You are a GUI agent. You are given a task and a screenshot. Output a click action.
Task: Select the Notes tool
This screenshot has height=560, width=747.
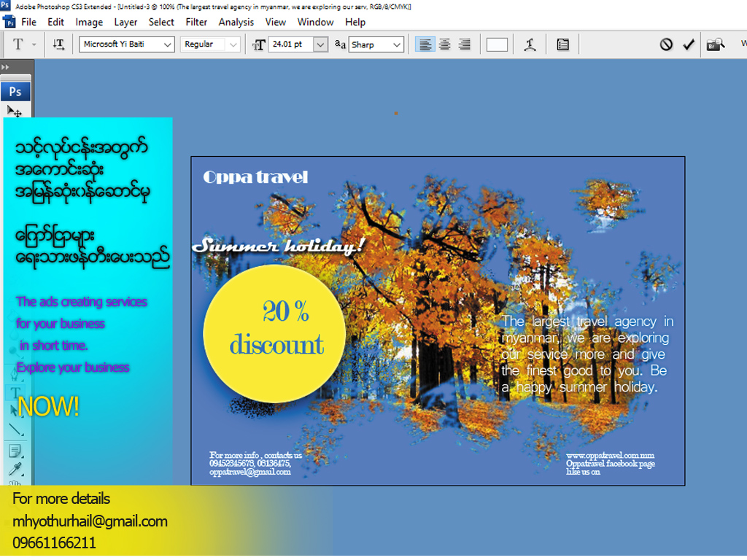[x=15, y=451]
